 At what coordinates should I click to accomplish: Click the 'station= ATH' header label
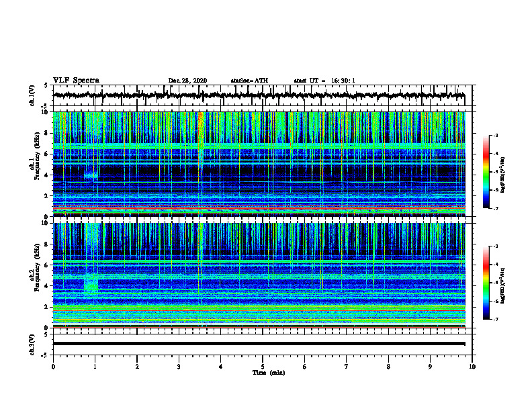(x=249, y=81)
